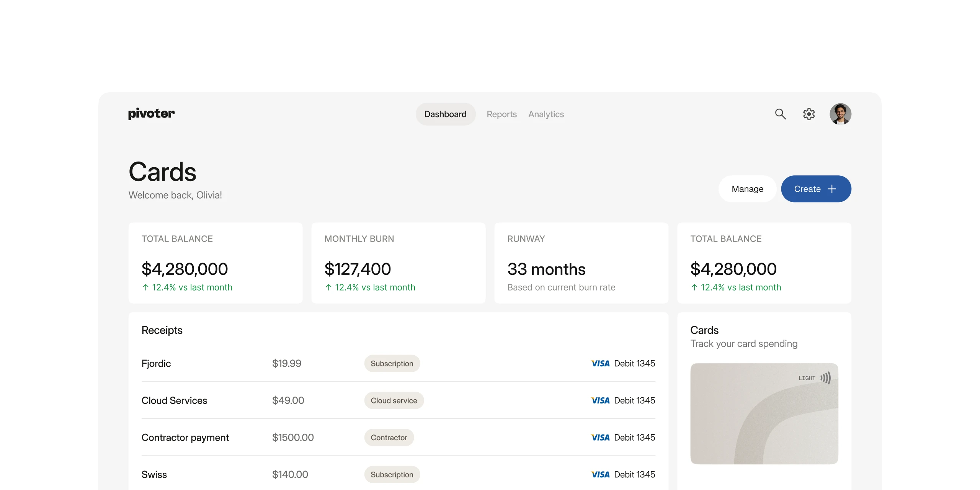The height and width of the screenshot is (490, 980).
Task: Open search with the magnifier icon
Action: pyautogui.click(x=780, y=114)
